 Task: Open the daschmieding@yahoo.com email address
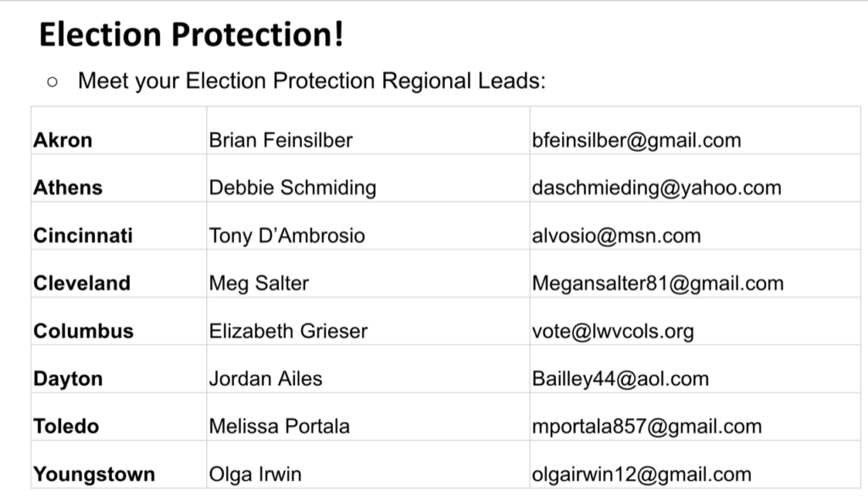(x=656, y=187)
